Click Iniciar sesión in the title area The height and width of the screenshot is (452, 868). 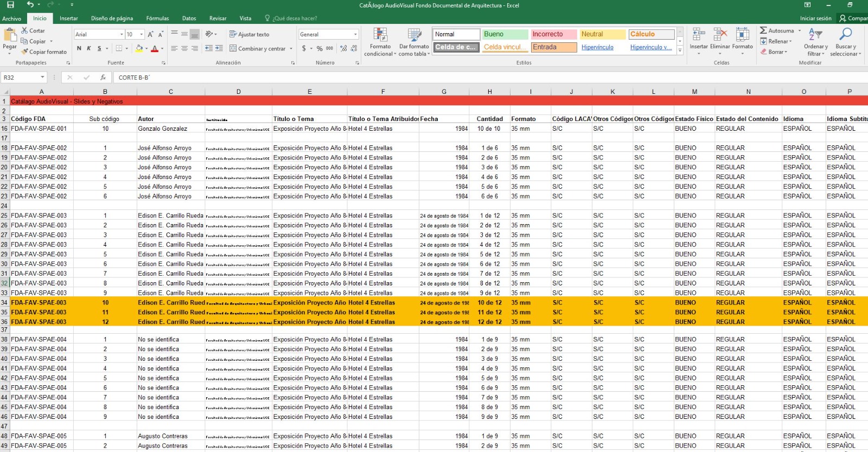point(815,18)
